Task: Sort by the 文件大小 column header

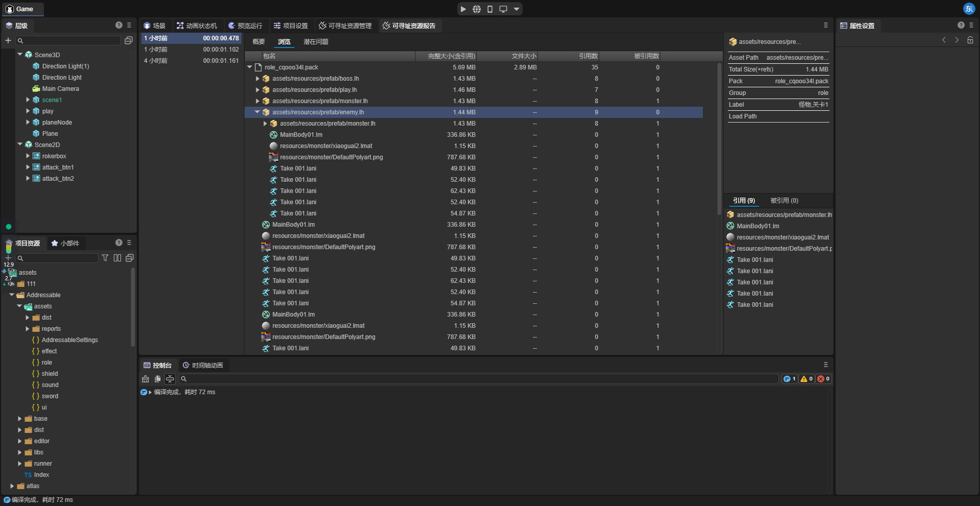Action: point(507,56)
